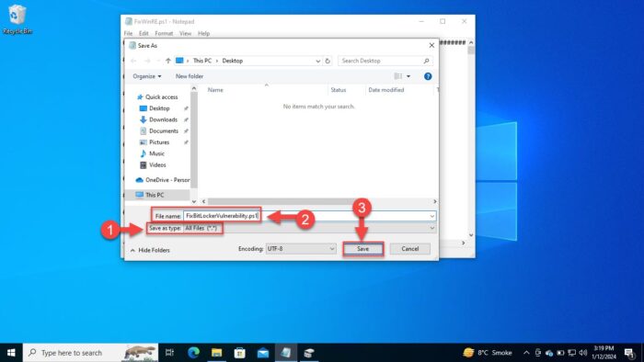644x362 pixels.
Task: Refresh the Desktop folder listing
Action: [x=328, y=61]
